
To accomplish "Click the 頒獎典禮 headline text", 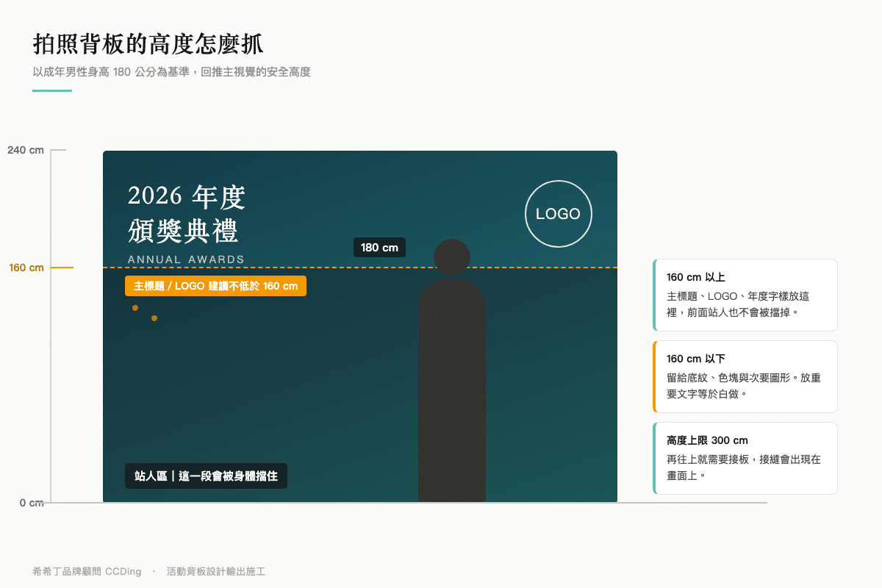I will point(183,231).
